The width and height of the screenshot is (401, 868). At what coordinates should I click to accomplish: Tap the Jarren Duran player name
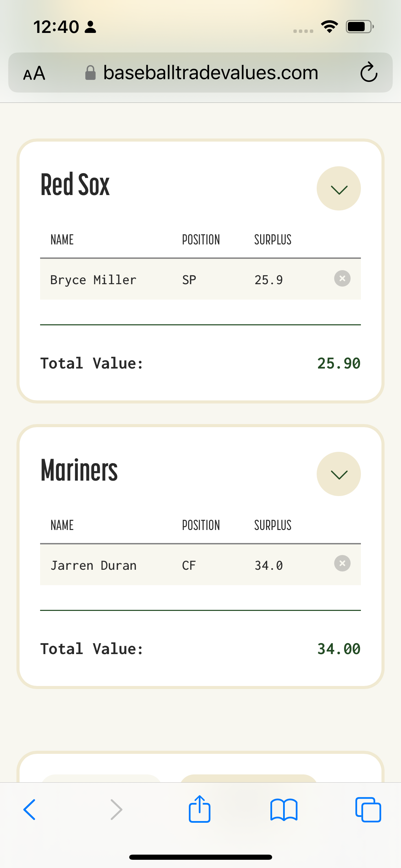coord(93,566)
